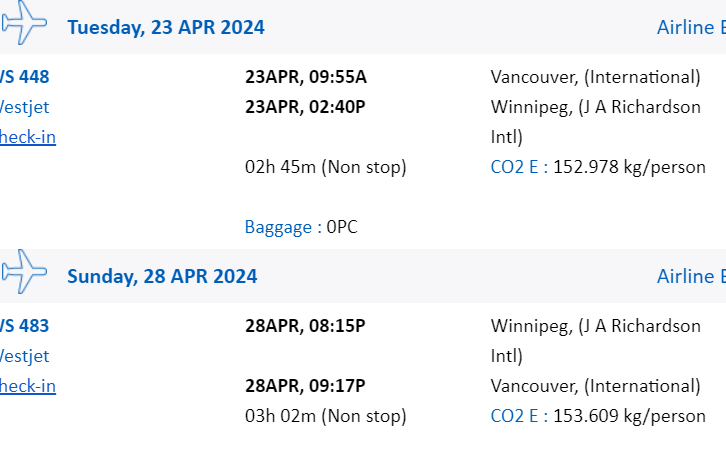Click the airplane icon beside Tuesday, 23 APR
This screenshot has width=726, height=456.
tap(24, 25)
